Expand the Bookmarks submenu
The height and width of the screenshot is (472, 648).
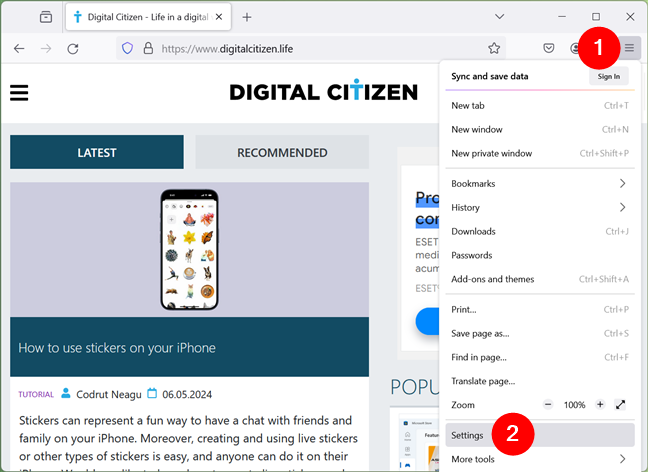(x=540, y=184)
